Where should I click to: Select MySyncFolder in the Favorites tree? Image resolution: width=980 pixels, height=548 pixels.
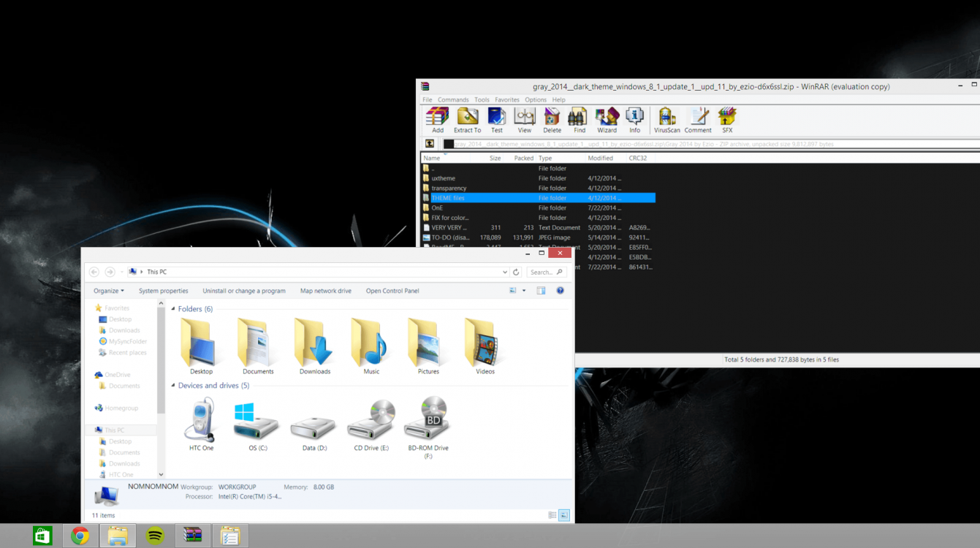(x=123, y=341)
